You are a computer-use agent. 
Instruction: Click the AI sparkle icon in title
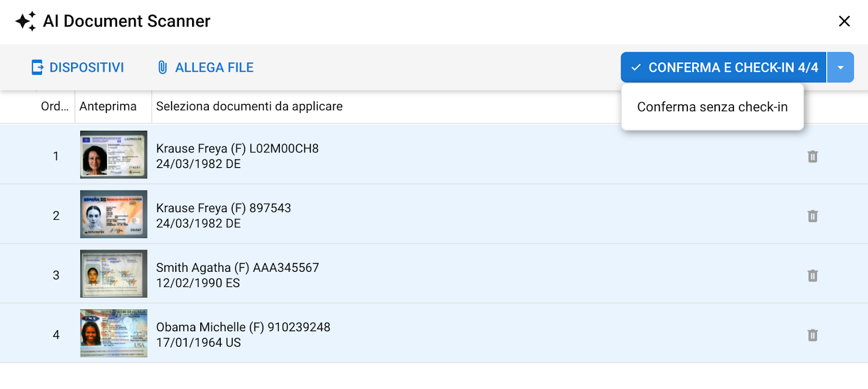pos(25,21)
